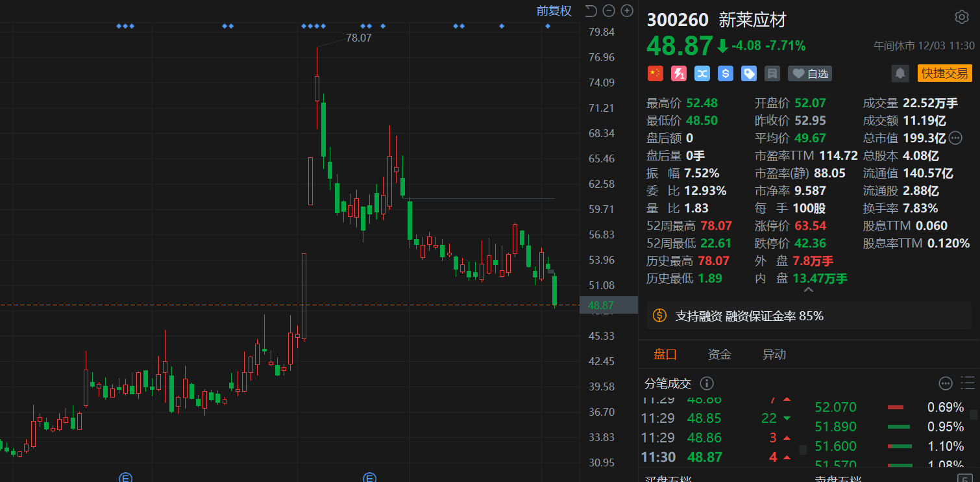The width and height of the screenshot is (980, 482).
Task: Toggle 自选 watchlist heart button
Action: (809, 73)
